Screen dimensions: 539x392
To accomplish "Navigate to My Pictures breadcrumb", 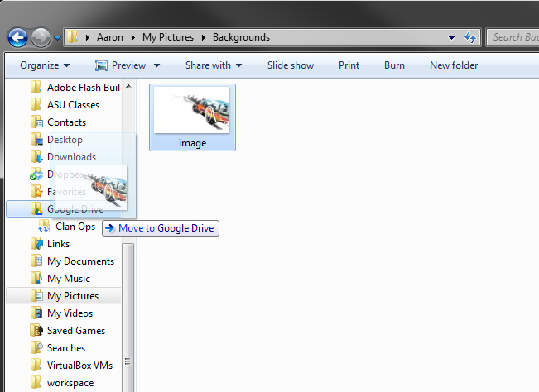I will (168, 37).
